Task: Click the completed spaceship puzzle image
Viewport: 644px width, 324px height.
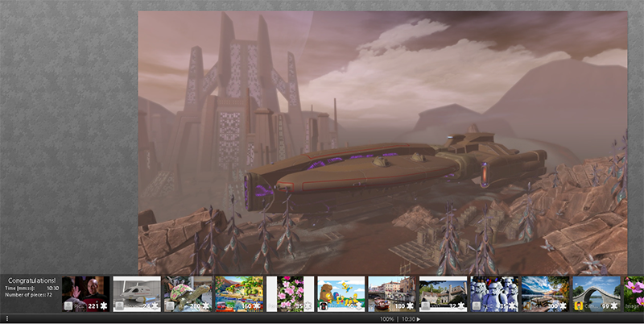Action: (x=382, y=143)
